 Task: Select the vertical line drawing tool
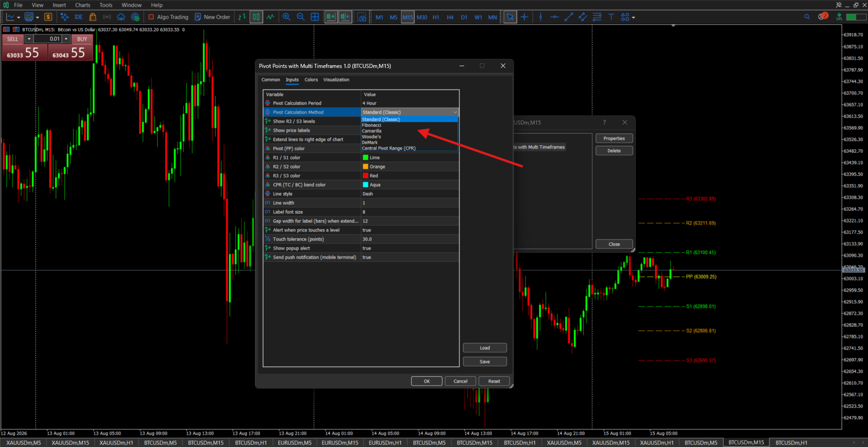point(541,17)
